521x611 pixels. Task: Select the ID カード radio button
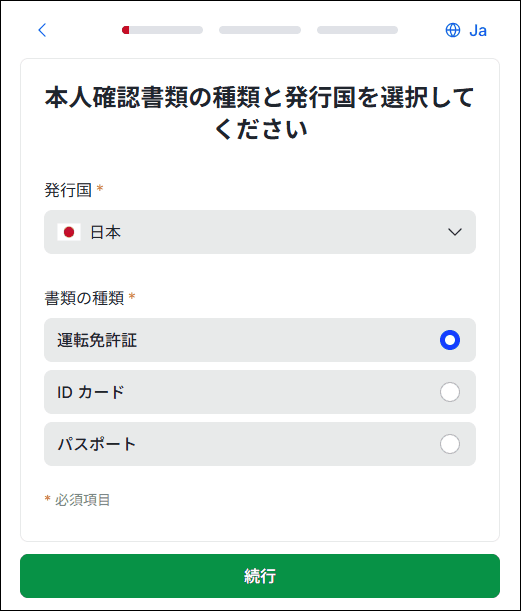450,392
